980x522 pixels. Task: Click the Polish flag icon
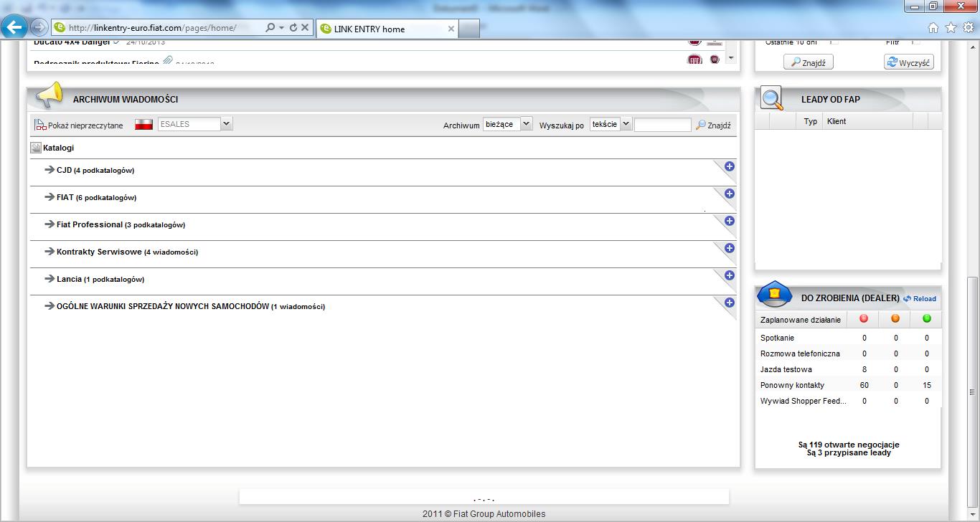coord(144,124)
